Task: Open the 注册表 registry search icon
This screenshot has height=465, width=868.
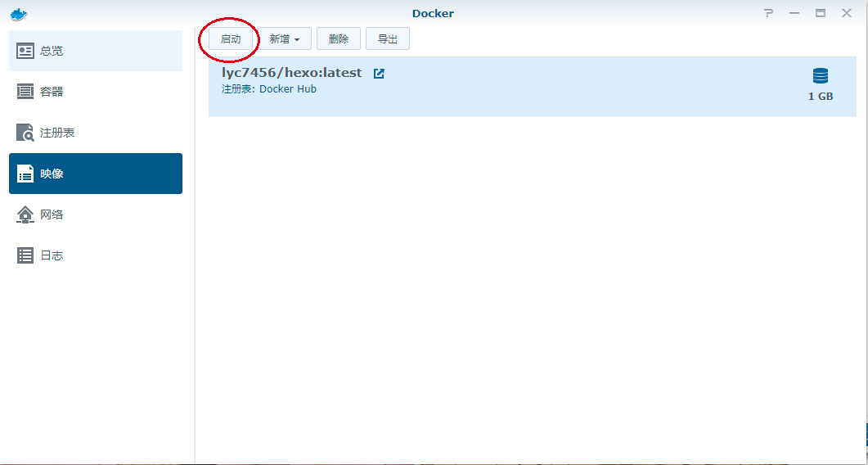Action: click(25, 133)
